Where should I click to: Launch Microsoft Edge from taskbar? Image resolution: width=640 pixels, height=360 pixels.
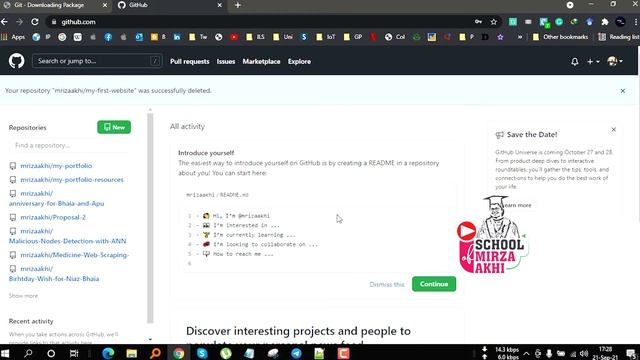tap(108, 353)
